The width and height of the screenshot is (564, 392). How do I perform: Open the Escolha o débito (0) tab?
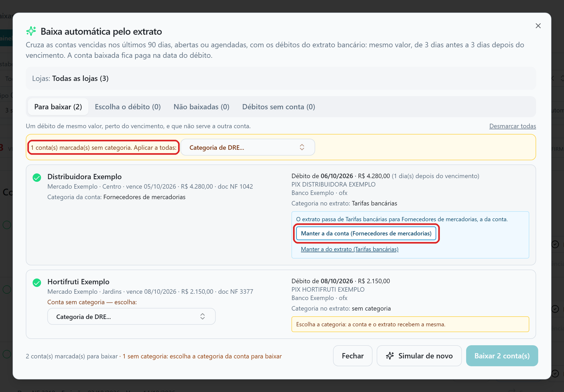tap(128, 107)
